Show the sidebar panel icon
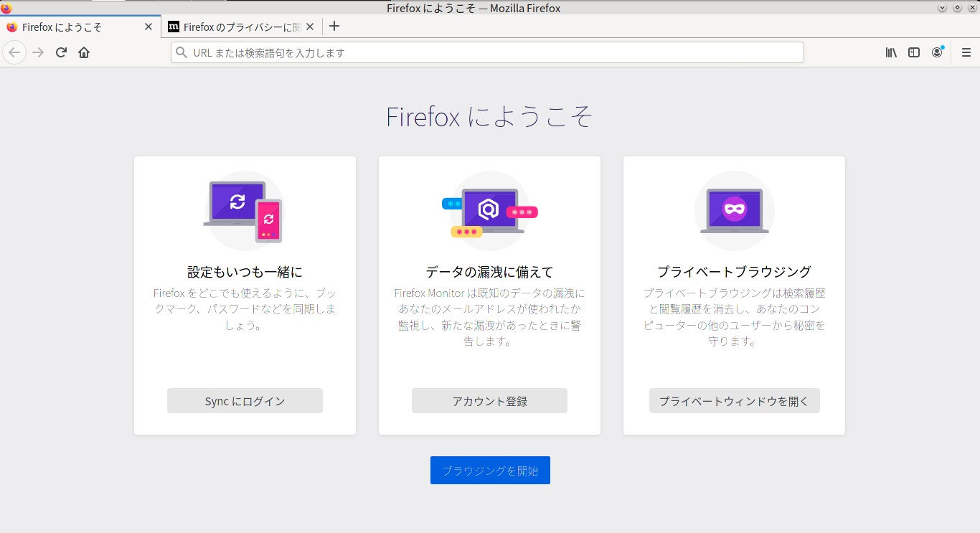Screen dimensions: 980x533 coord(914,52)
